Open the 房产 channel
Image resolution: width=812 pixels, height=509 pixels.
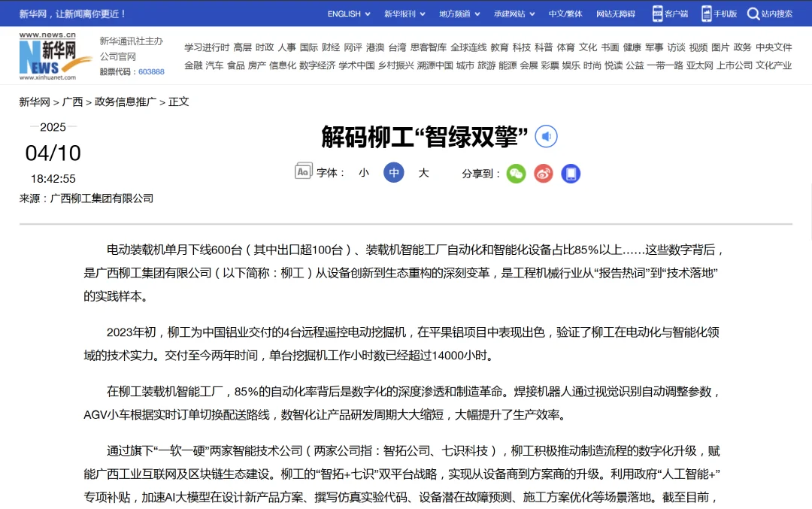click(257, 65)
